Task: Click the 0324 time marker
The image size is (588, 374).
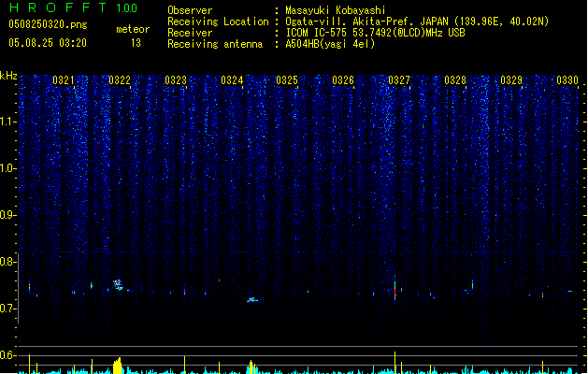Action: pyautogui.click(x=232, y=80)
